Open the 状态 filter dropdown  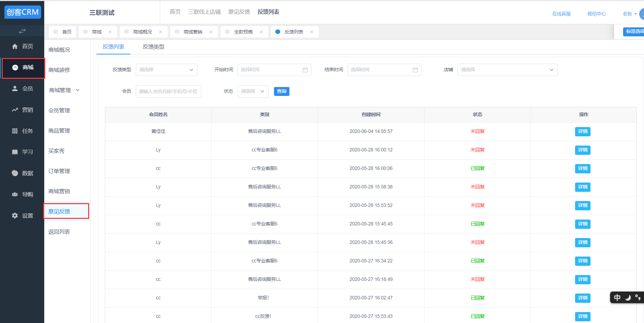(253, 91)
